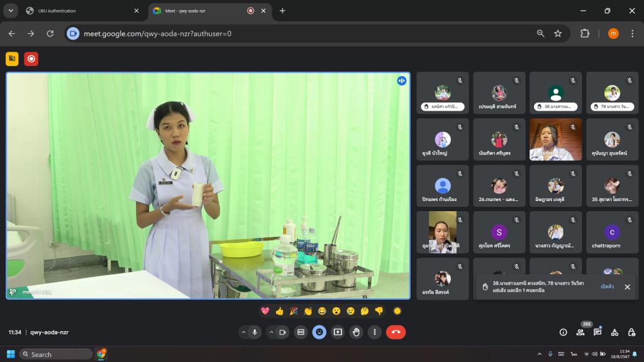This screenshot has width=644, height=362.
Task: Open the Chrome tab search dropdown
Action: [11, 11]
